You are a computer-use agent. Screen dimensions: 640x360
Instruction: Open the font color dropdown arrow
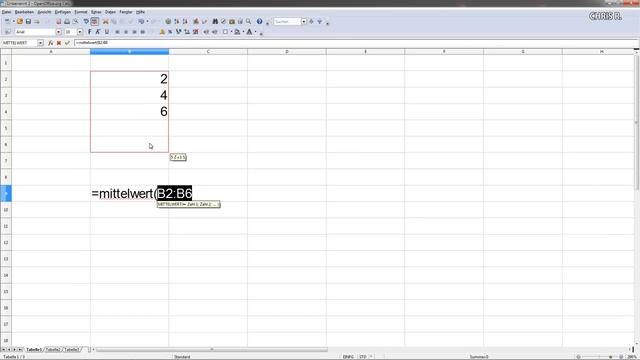[256, 32]
